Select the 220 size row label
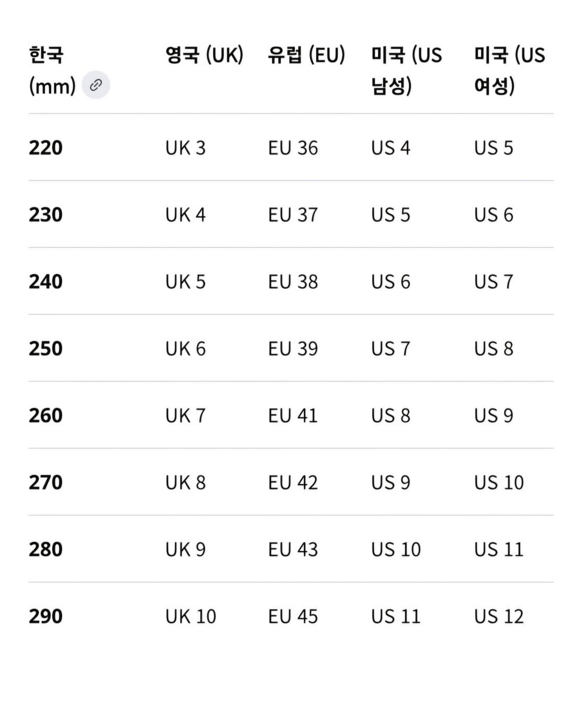This screenshot has height=711, width=588. click(x=45, y=148)
